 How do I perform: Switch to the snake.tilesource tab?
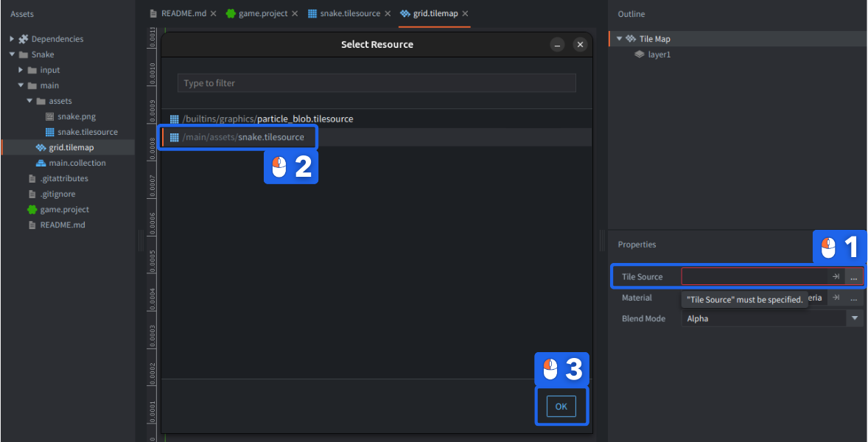pos(349,14)
